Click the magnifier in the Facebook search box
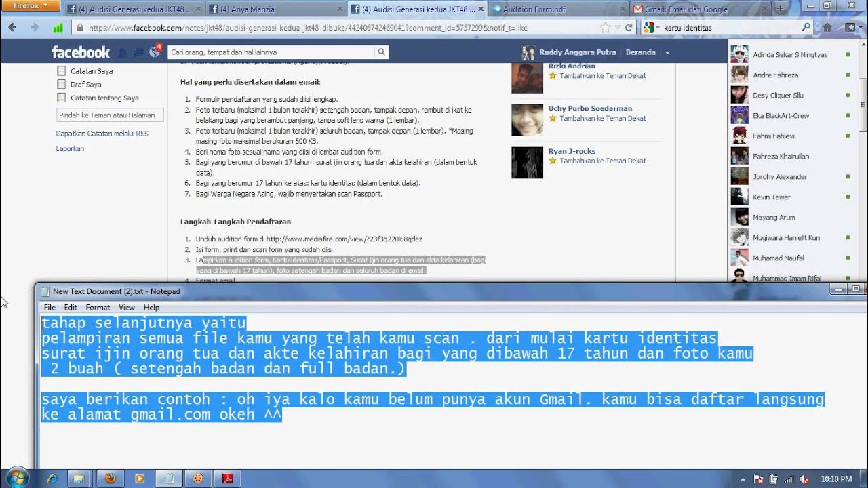The width and height of the screenshot is (868, 488). 382,52
